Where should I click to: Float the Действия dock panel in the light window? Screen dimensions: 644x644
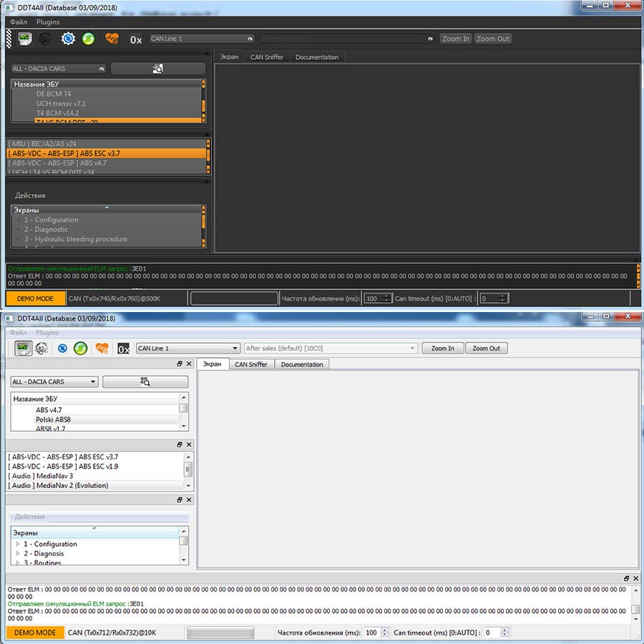pyautogui.click(x=180, y=499)
